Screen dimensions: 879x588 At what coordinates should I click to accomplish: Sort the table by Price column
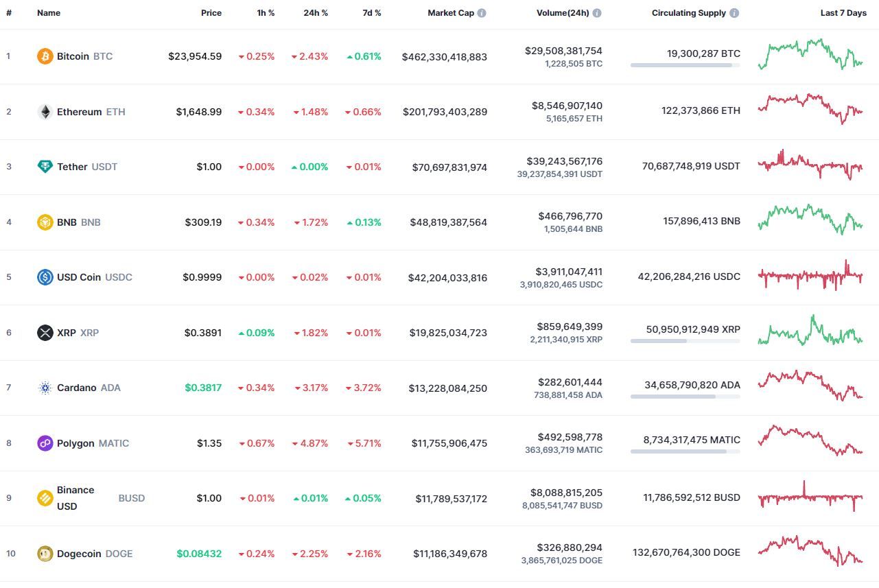(211, 13)
